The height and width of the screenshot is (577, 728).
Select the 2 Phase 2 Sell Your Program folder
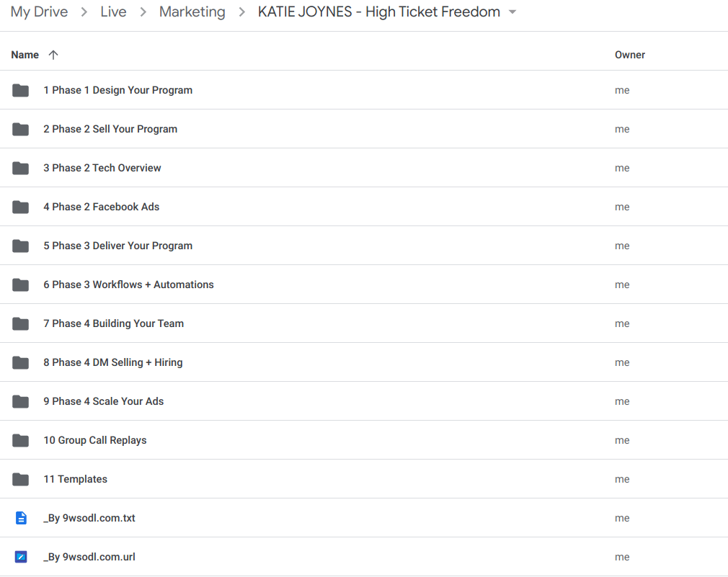pos(110,129)
